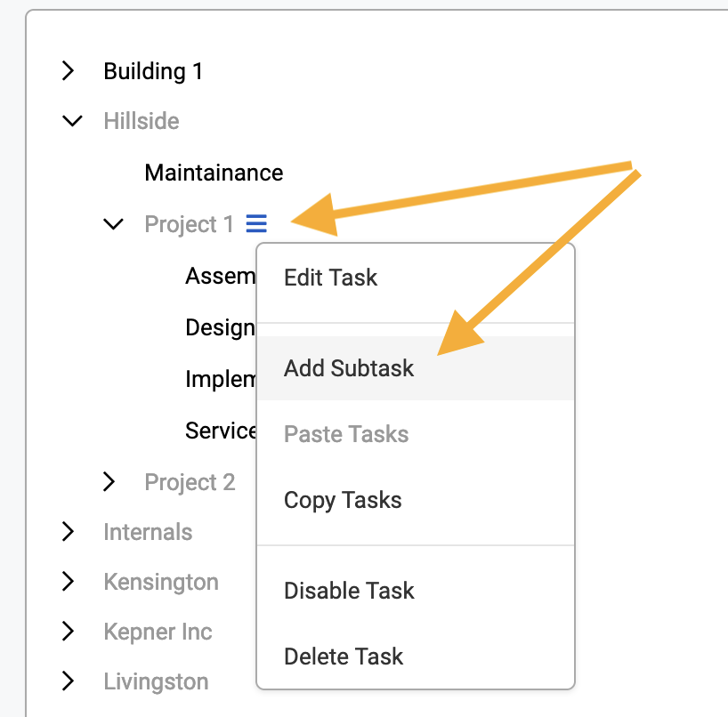Image resolution: width=728 pixels, height=717 pixels.
Task: Choose Edit Task from the context menu
Action: click(416, 278)
